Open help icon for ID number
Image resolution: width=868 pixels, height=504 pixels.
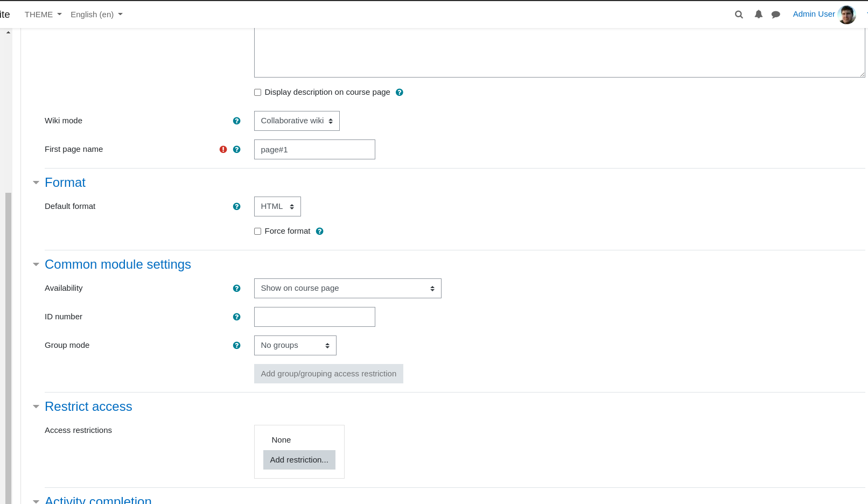pyautogui.click(x=236, y=317)
